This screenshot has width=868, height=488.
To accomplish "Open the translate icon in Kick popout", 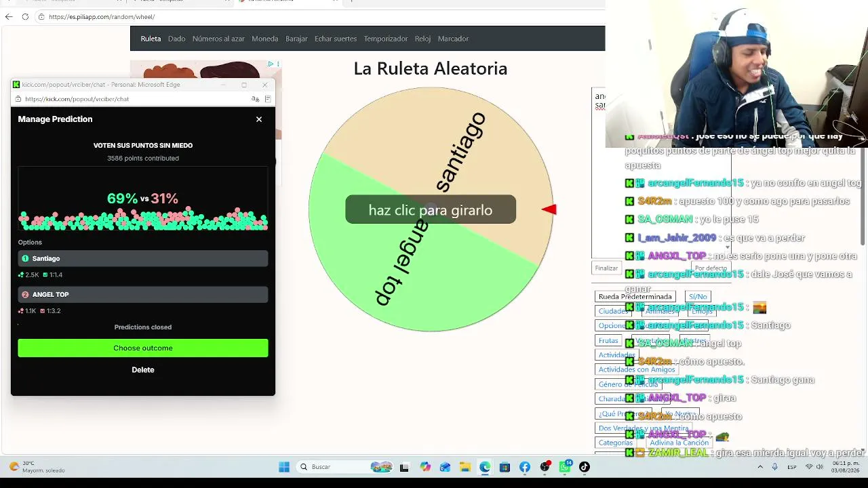I will (255, 99).
